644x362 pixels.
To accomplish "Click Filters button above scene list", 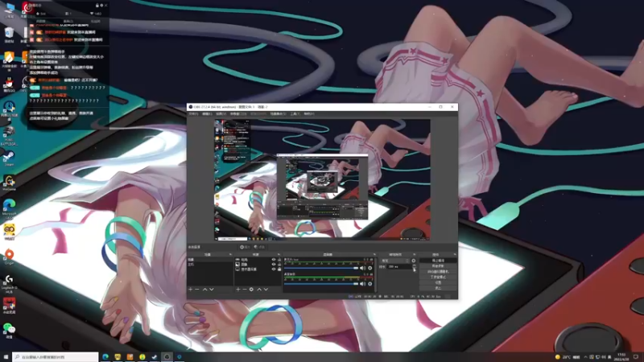I will 259,247.
